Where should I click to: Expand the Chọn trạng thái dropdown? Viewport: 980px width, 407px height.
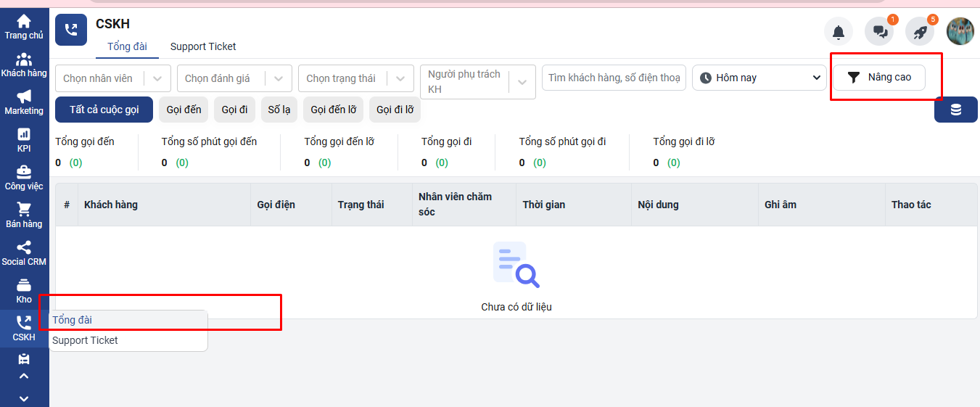(400, 78)
